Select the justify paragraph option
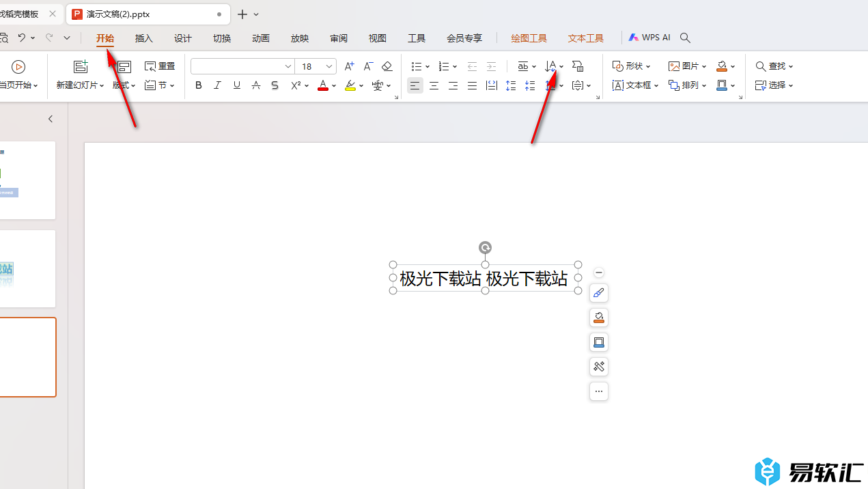868x489 pixels. click(472, 85)
